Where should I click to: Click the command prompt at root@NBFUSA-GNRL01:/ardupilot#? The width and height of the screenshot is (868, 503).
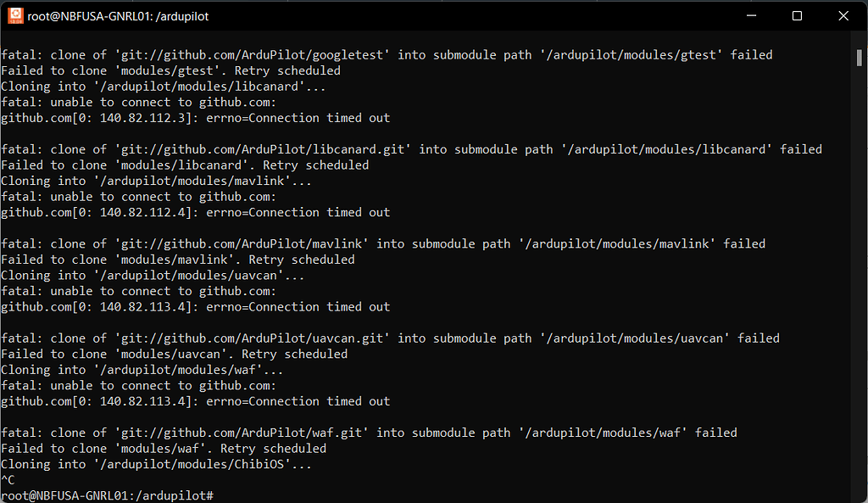[x=107, y=495]
